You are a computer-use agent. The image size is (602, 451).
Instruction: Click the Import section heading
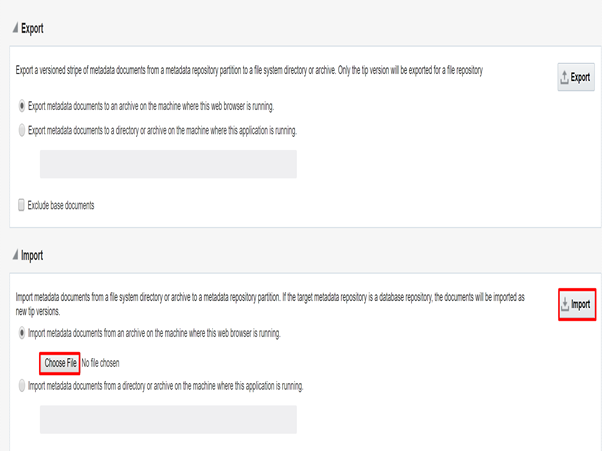pyautogui.click(x=32, y=255)
